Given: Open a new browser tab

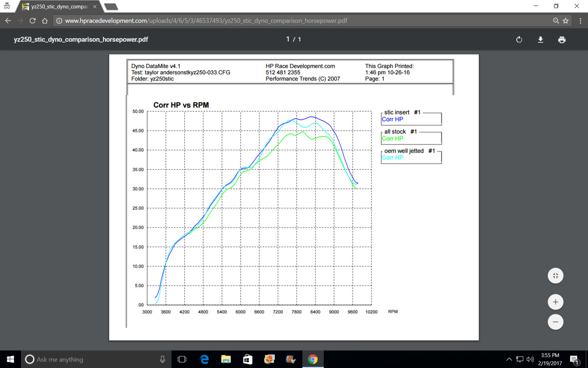Looking at the screenshot, I should [111, 6].
